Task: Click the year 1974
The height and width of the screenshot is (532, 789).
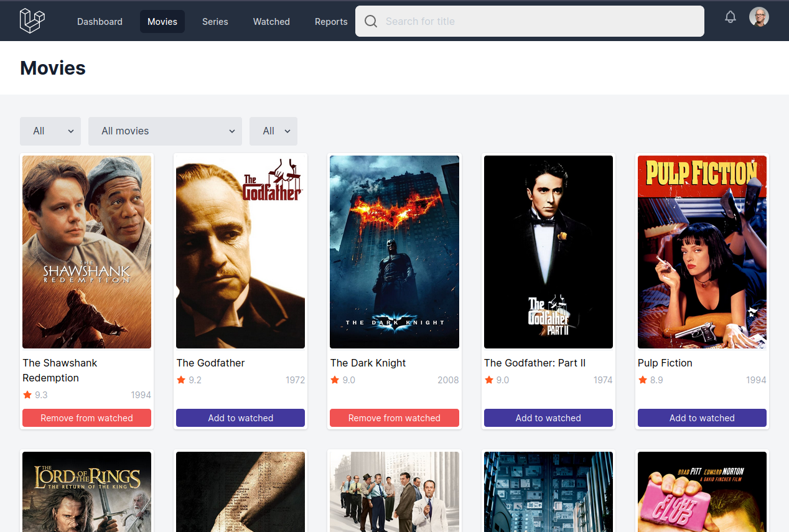Action: click(603, 380)
